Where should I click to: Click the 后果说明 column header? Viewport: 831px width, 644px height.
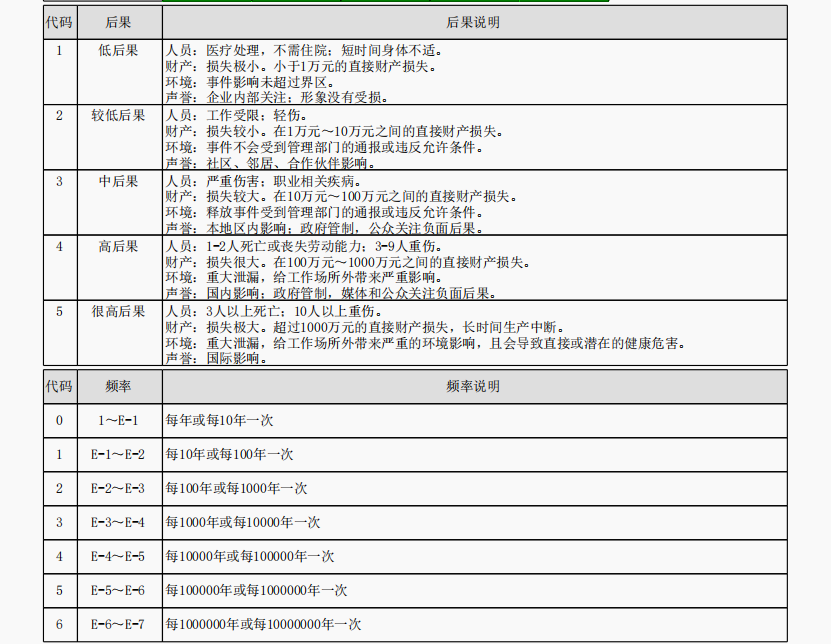(x=474, y=22)
